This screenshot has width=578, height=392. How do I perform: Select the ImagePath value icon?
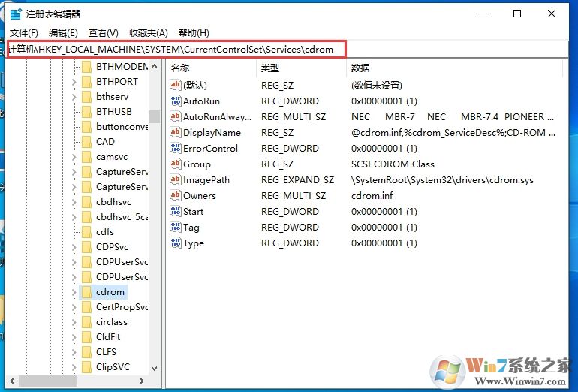click(x=176, y=180)
